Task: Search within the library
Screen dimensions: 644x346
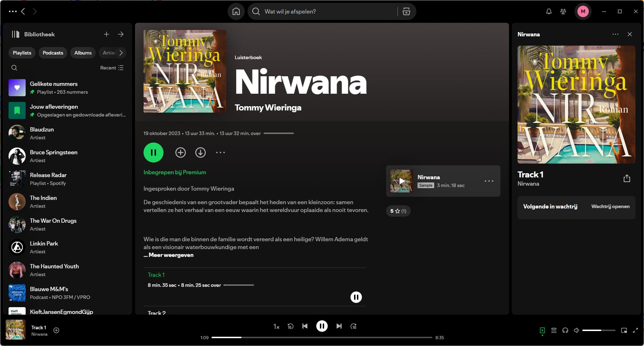Action: coord(14,68)
